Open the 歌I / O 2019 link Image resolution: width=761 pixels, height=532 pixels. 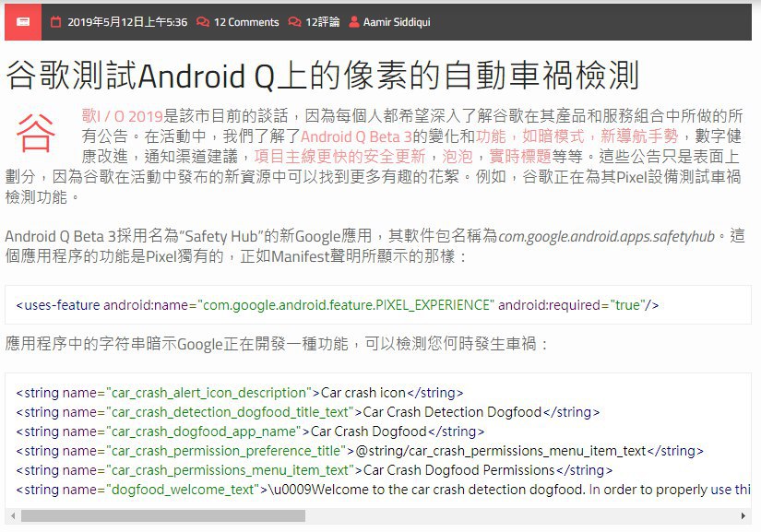click(x=123, y=116)
